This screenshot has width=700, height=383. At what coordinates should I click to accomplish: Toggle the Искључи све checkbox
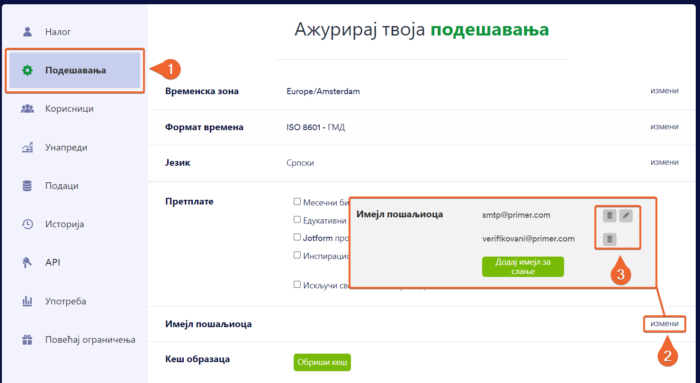(x=297, y=284)
